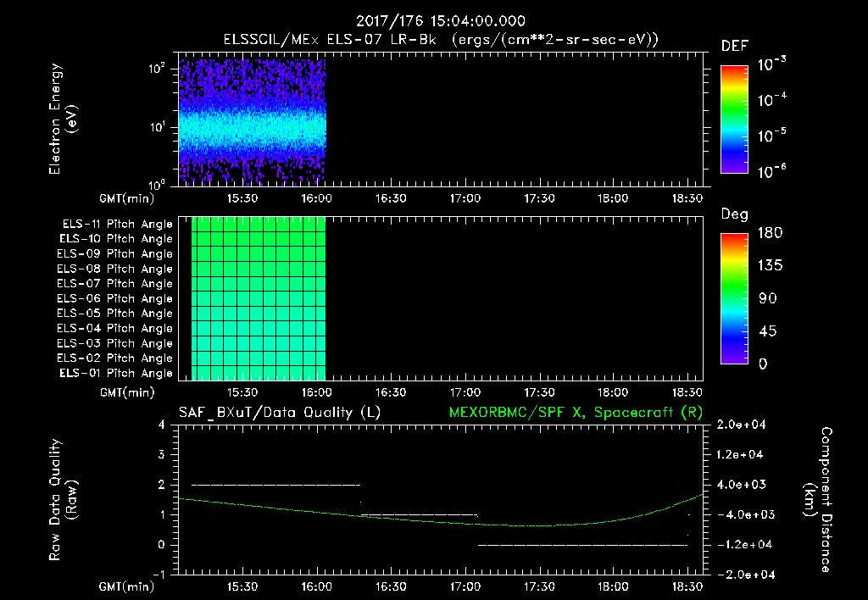Select the ELS-05 Pitch Angle row label
The width and height of the screenshot is (868, 600).
[114, 314]
